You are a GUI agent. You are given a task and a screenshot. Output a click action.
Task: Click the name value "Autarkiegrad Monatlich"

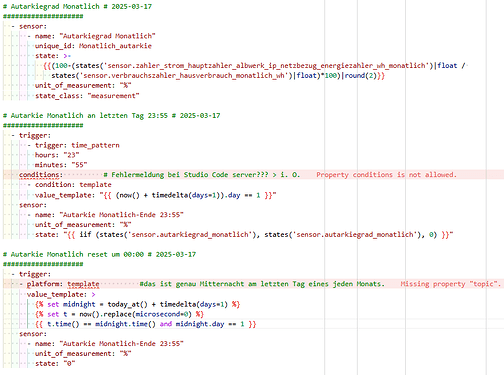[x=107, y=36]
